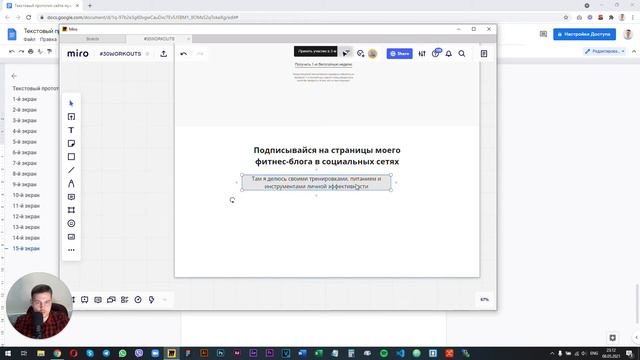Viewport: 640px width, 360px height.
Task: Click the Настройки Доступа button in Docs
Action: coord(584,34)
